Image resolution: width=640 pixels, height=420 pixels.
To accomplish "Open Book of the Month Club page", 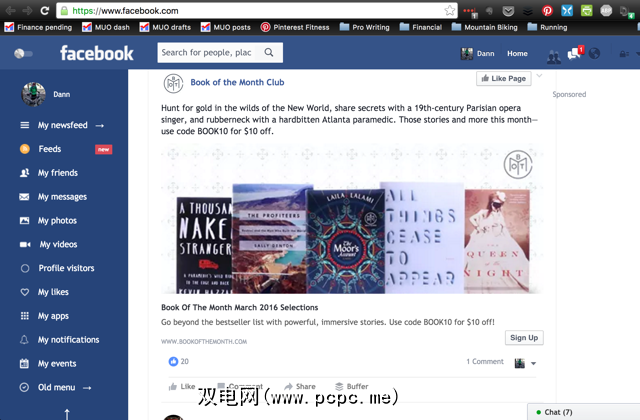I will point(237,82).
